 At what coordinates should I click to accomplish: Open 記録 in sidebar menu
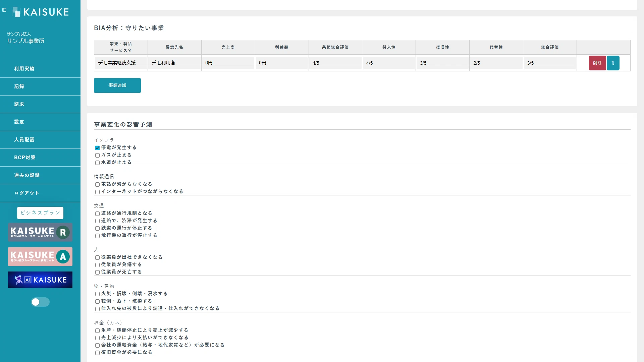click(40, 86)
